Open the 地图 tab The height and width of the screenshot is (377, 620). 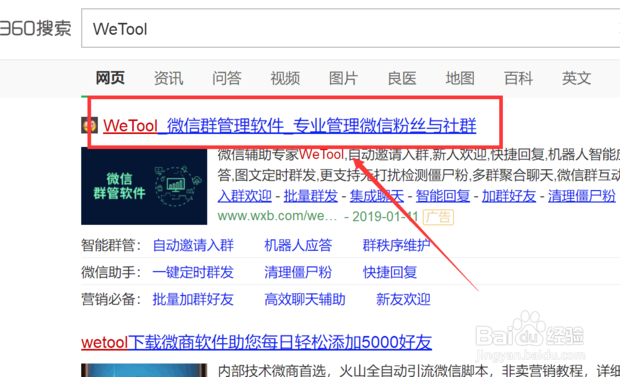pos(460,78)
